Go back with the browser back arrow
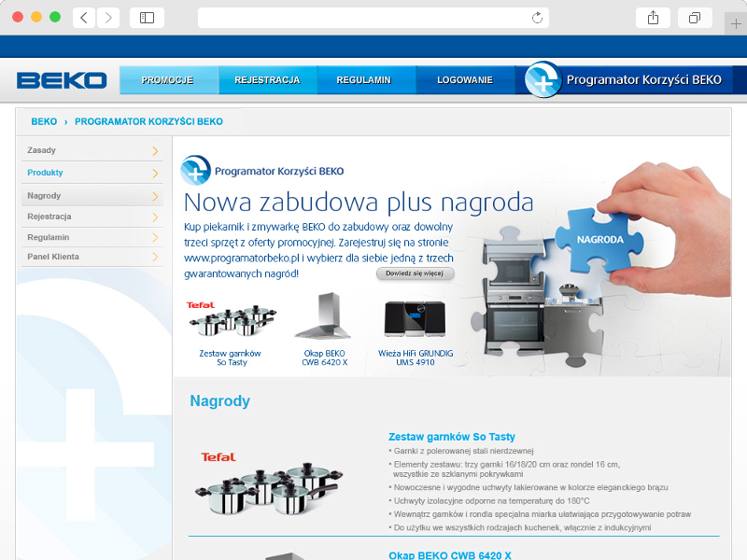The image size is (747, 560). tap(84, 18)
